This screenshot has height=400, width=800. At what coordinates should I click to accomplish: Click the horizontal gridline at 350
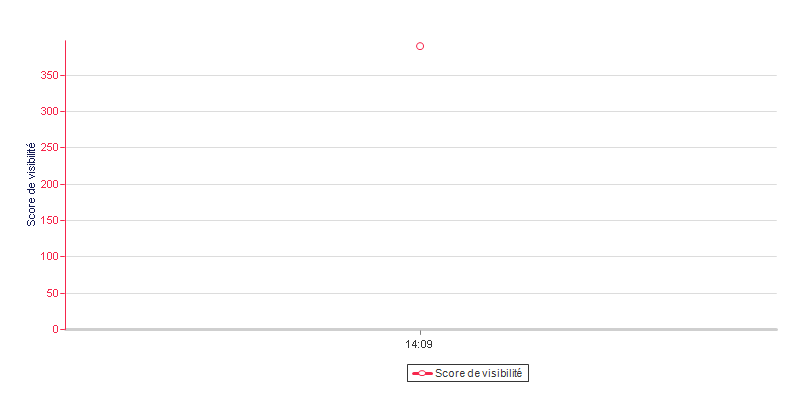[x=421, y=75]
